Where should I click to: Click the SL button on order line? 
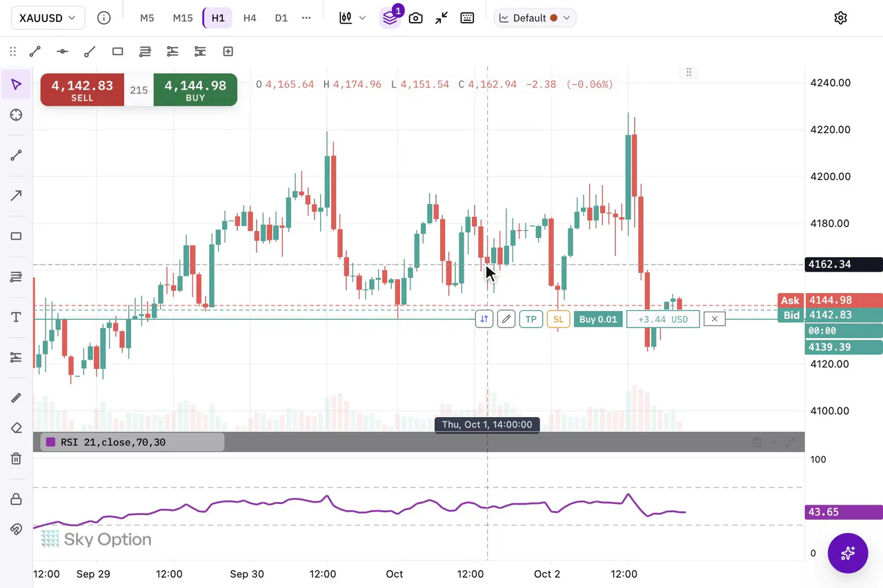(x=558, y=319)
